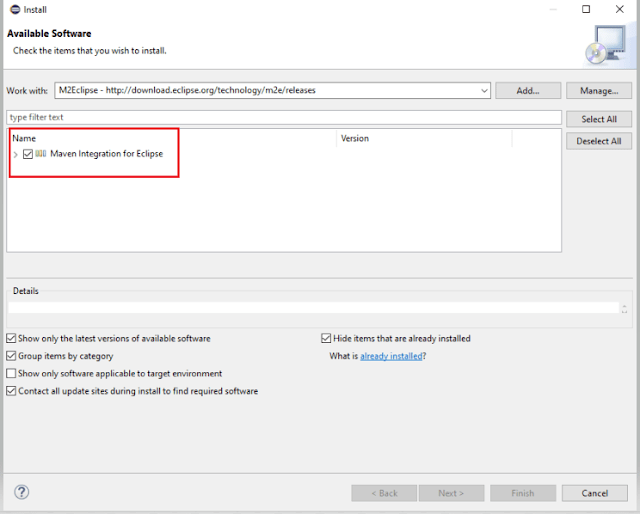
Task: Click the Name column header
Action: click(x=24, y=138)
